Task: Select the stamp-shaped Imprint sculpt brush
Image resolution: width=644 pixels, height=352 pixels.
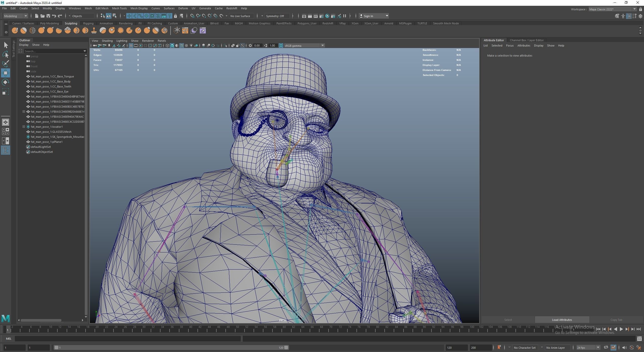Action: coord(94,31)
